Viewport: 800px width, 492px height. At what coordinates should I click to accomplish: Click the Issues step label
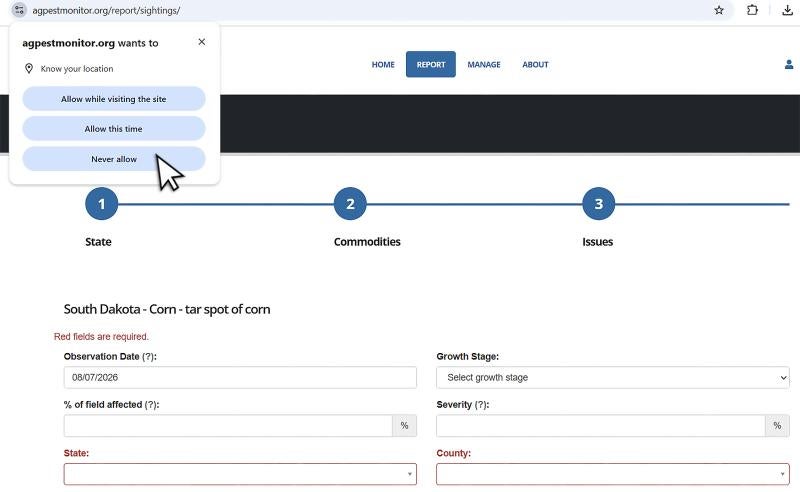tap(597, 242)
